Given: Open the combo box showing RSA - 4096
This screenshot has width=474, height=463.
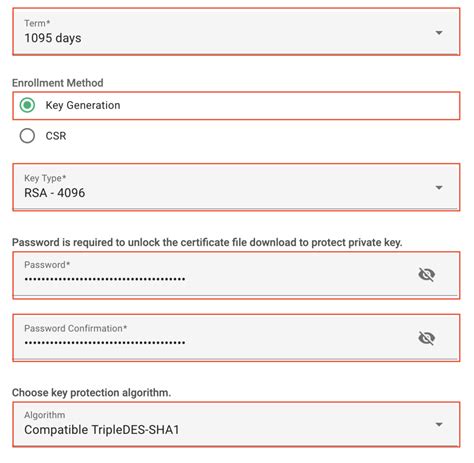Looking at the screenshot, I should (x=236, y=187).
